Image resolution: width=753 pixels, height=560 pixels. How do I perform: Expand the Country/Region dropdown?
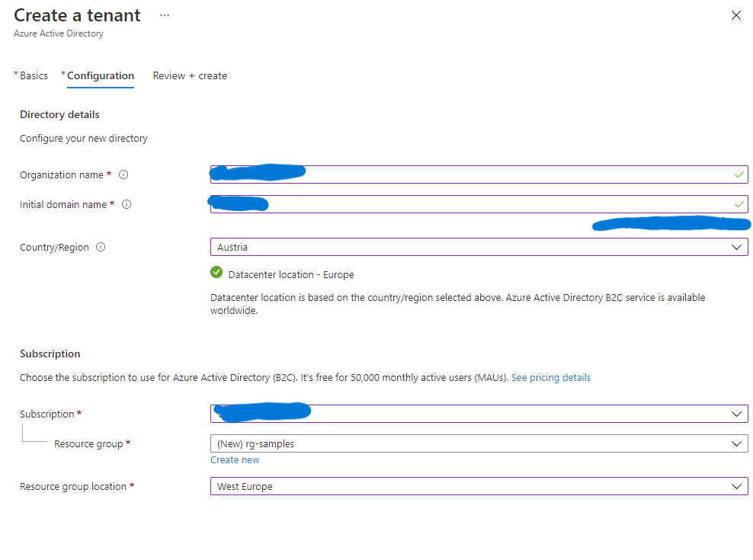coord(736,247)
